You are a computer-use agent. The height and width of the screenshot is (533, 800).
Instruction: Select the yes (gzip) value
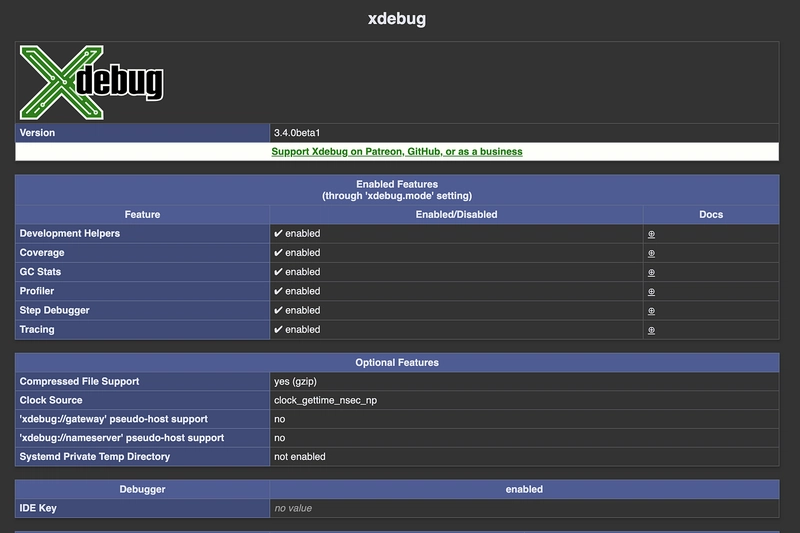[295, 382]
